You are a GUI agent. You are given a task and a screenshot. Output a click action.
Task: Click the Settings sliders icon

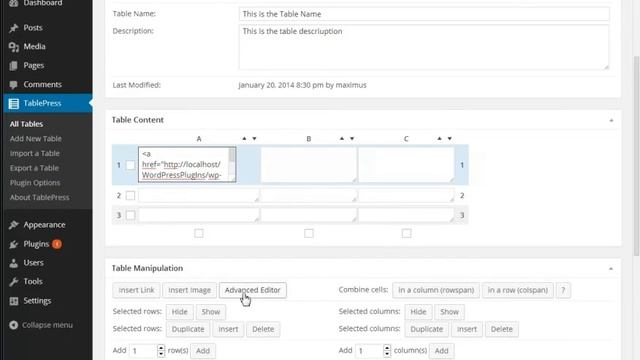point(13,301)
